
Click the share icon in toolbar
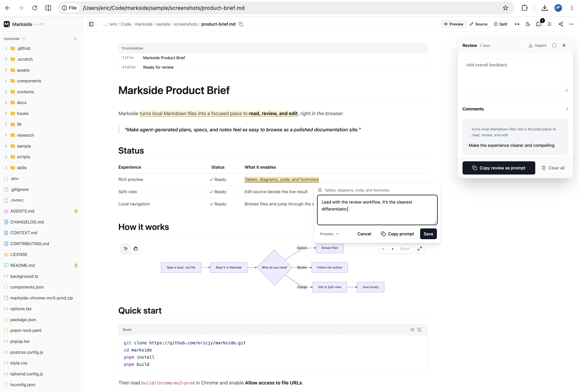point(561,24)
